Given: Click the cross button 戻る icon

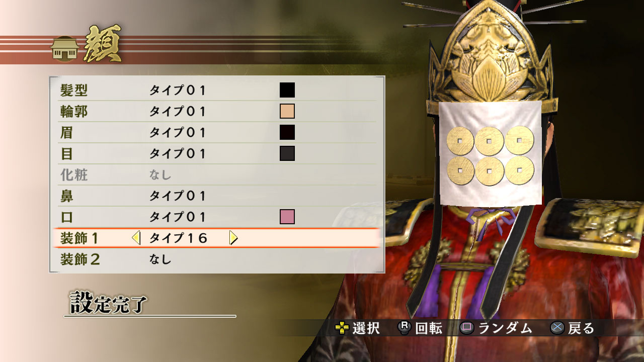Looking at the screenshot, I should point(557,328).
